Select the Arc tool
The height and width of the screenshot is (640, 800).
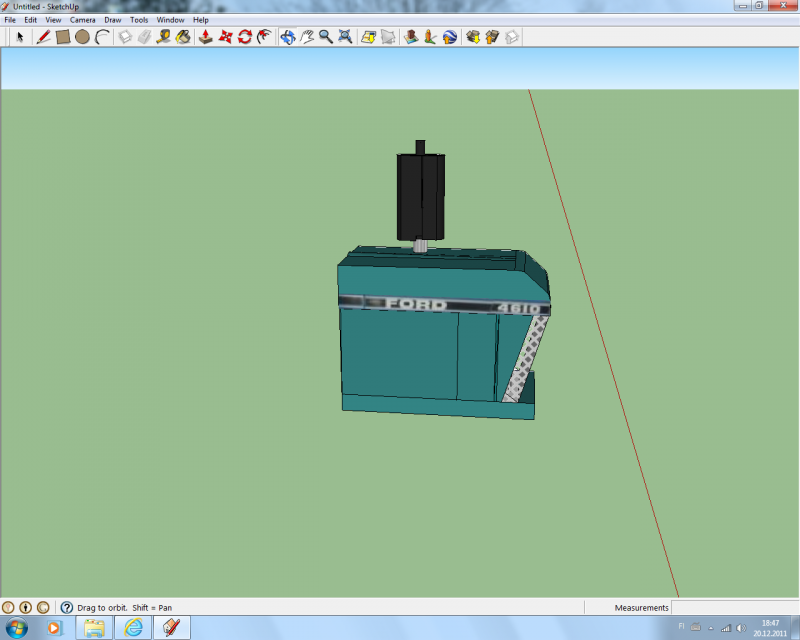pos(103,37)
